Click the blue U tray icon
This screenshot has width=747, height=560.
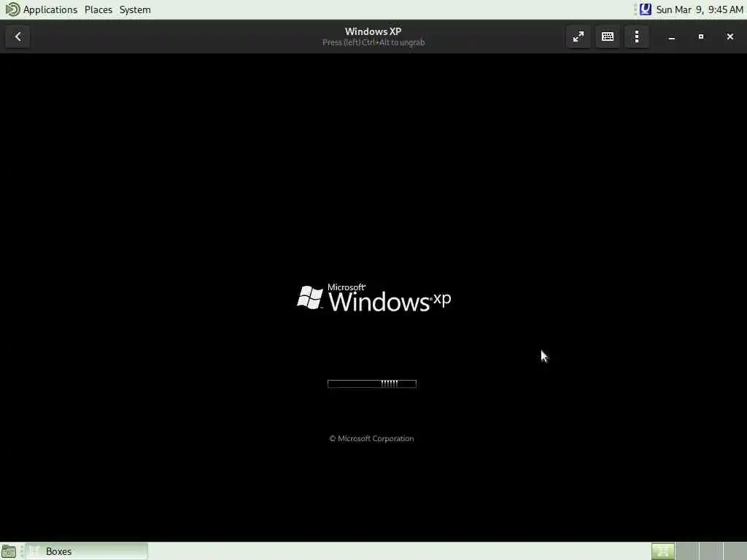coord(645,9)
